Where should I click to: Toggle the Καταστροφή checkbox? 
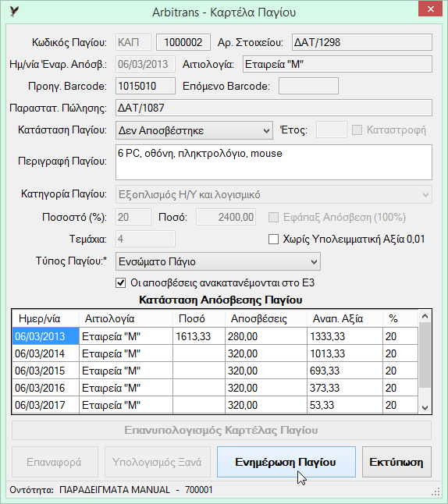(357, 130)
